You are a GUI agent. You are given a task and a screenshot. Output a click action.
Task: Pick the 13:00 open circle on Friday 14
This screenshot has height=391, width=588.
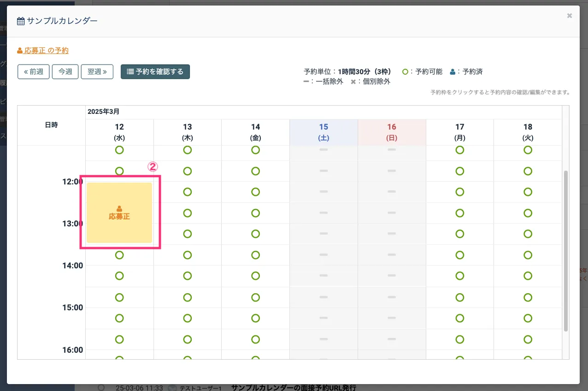tap(255, 234)
